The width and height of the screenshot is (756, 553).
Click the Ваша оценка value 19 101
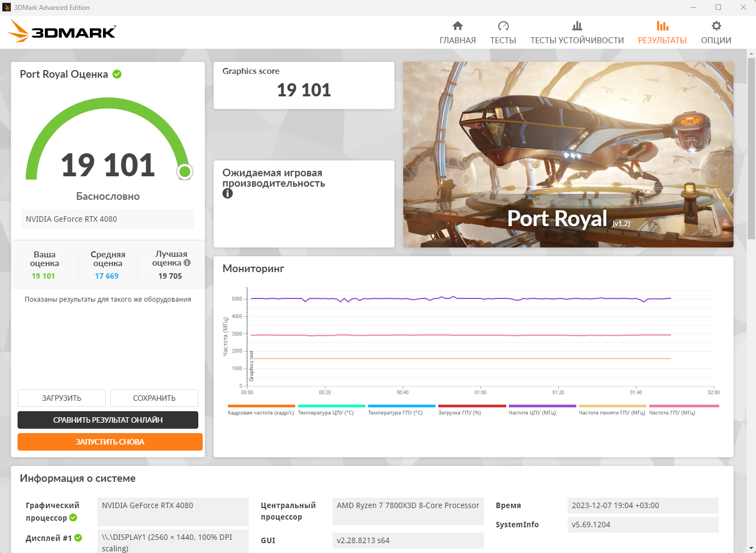[x=43, y=276]
